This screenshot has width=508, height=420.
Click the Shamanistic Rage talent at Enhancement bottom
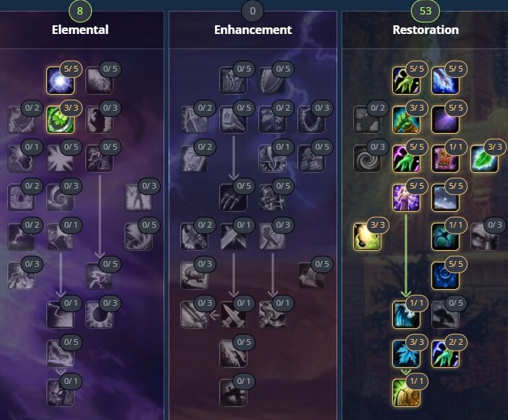(x=233, y=393)
